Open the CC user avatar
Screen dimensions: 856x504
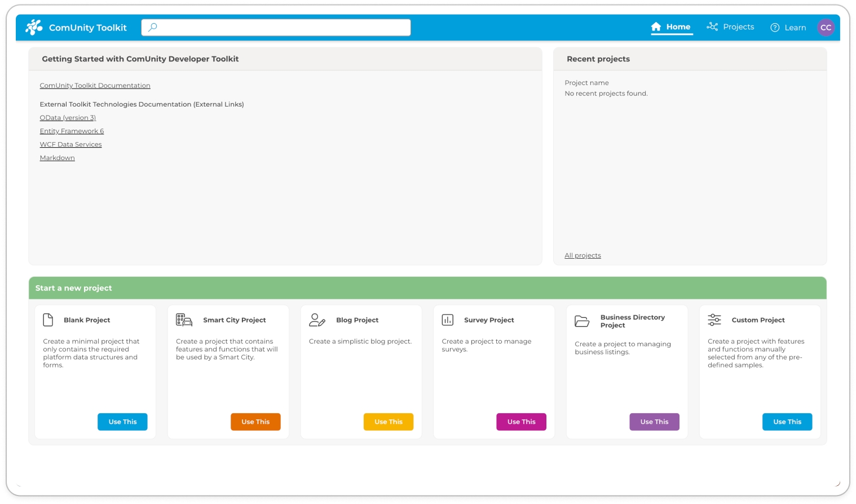[x=826, y=27]
